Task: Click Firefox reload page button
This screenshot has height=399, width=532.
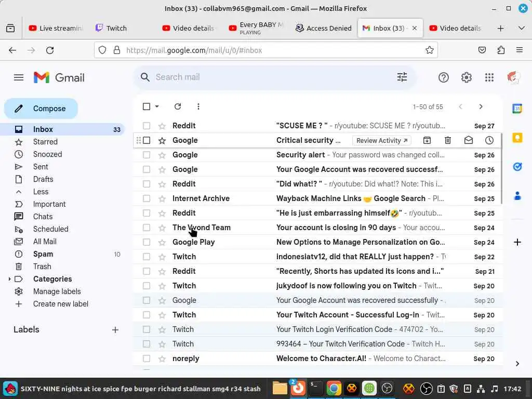Action: 50,50
